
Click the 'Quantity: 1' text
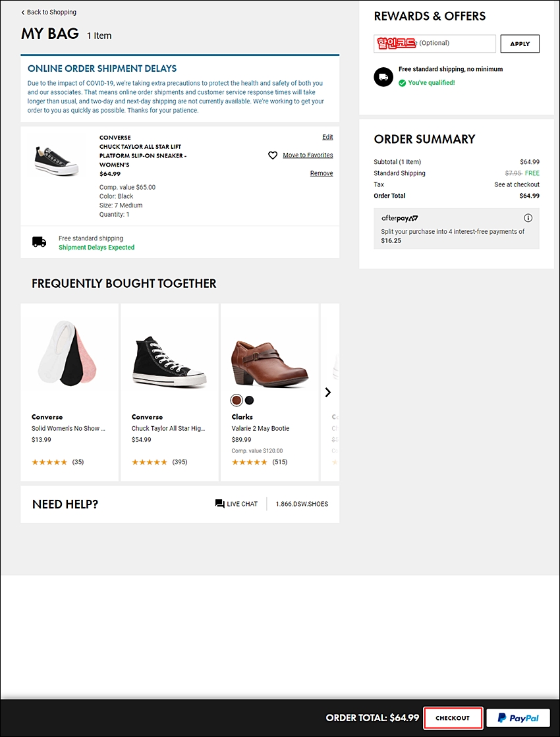pos(114,214)
